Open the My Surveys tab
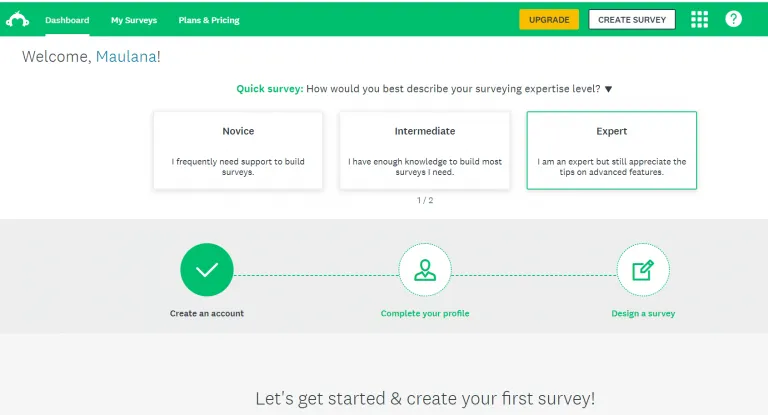 tap(134, 20)
